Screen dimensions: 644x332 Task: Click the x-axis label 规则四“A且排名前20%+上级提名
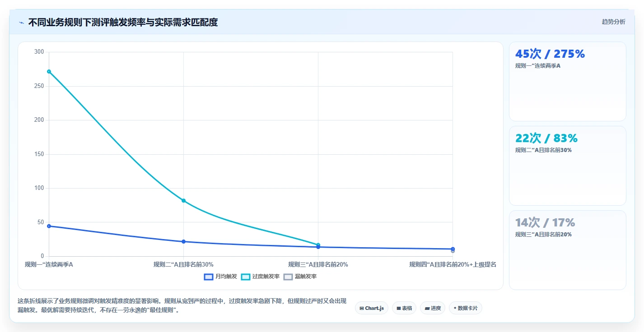[453, 265]
